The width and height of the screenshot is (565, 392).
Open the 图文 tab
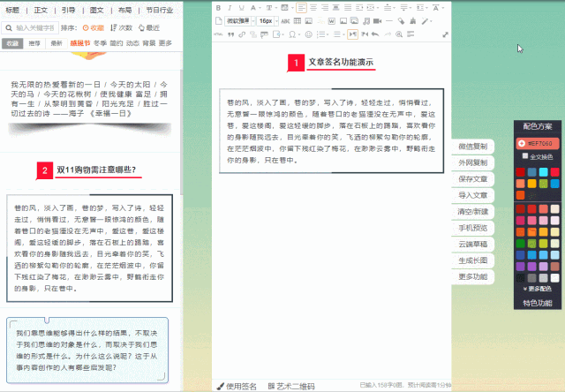pos(96,10)
